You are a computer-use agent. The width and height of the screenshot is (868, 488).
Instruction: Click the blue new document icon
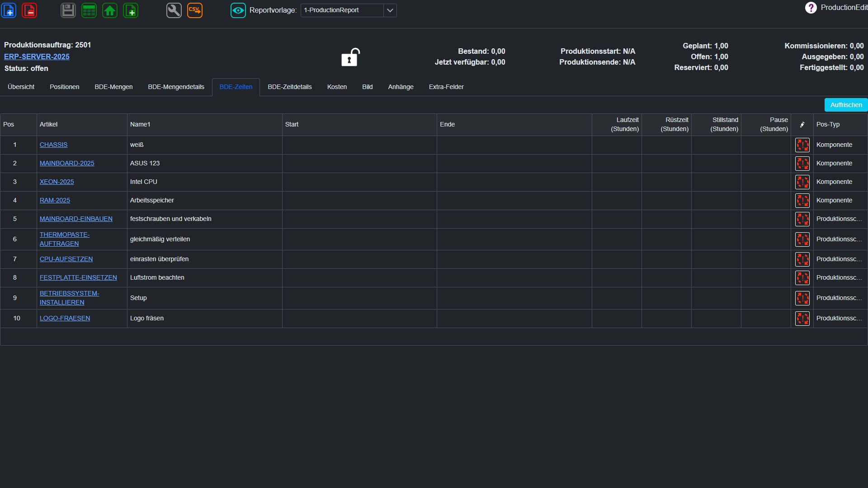[x=9, y=10]
